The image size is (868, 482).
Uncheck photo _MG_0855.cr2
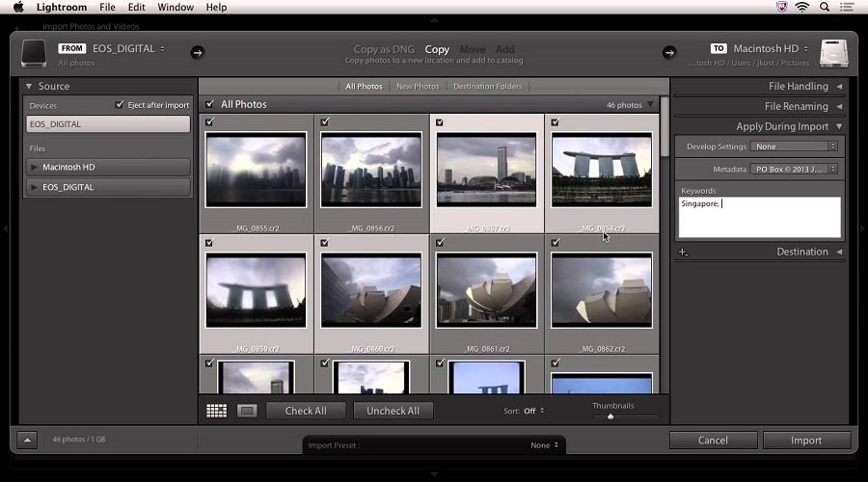click(x=210, y=121)
